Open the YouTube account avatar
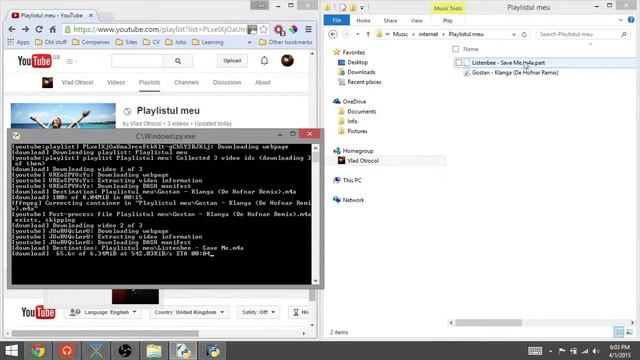 pyautogui.click(x=287, y=60)
